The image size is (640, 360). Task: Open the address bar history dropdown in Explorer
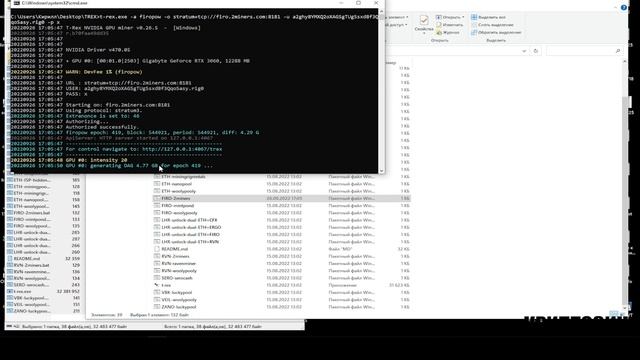(524, 51)
